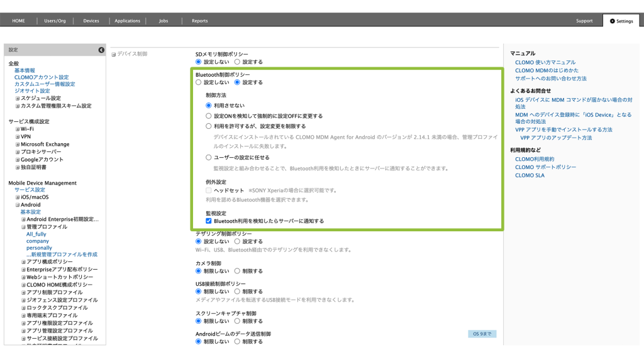This screenshot has width=644, height=362.
Task: Open the CLOMO 使い方マニュアル link
Action: tap(545, 63)
